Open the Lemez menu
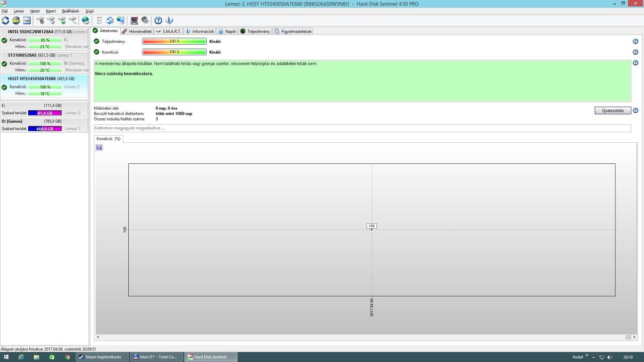The width and height of the screenshot is (644, 362). pos(19,11)
